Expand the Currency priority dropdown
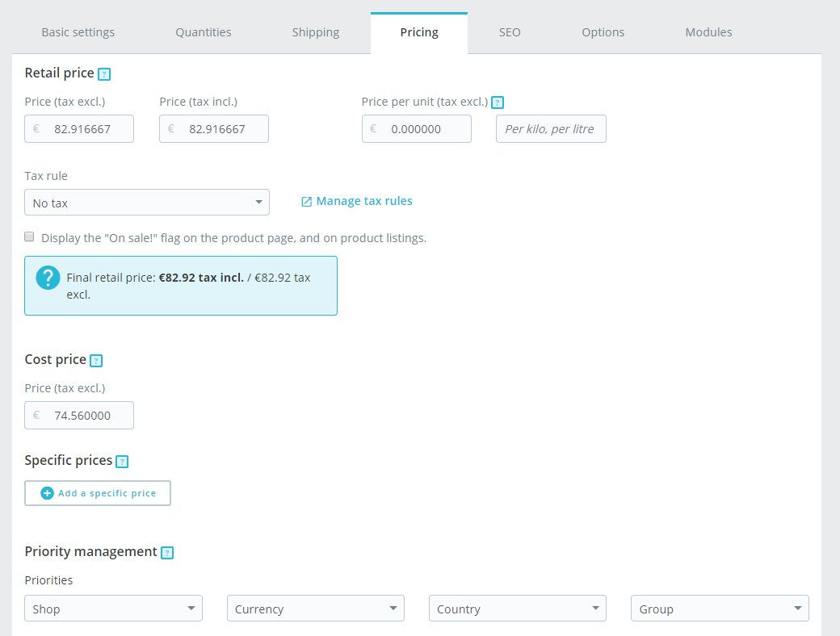840x636 pixels. [x=316, y=609]
